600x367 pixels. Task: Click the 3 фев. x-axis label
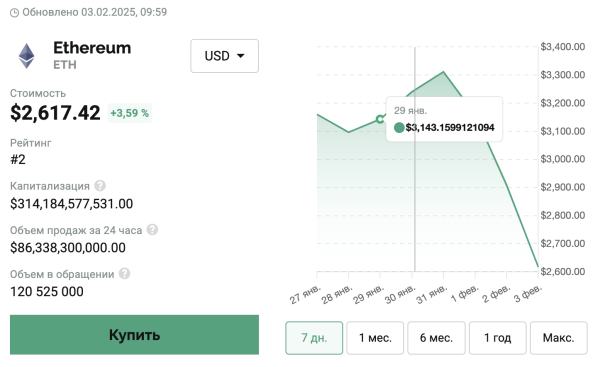[528, 294]
